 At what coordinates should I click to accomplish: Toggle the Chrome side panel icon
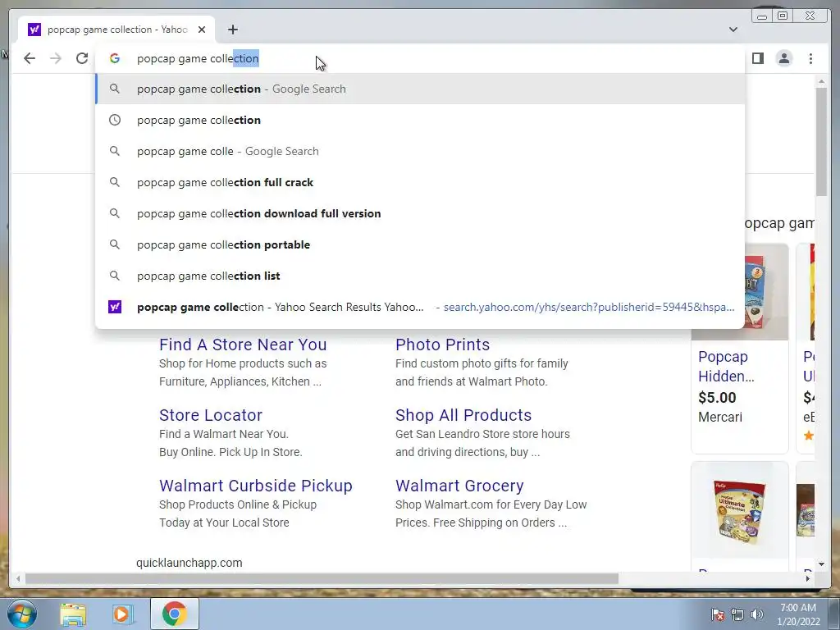tap(757, 58)
